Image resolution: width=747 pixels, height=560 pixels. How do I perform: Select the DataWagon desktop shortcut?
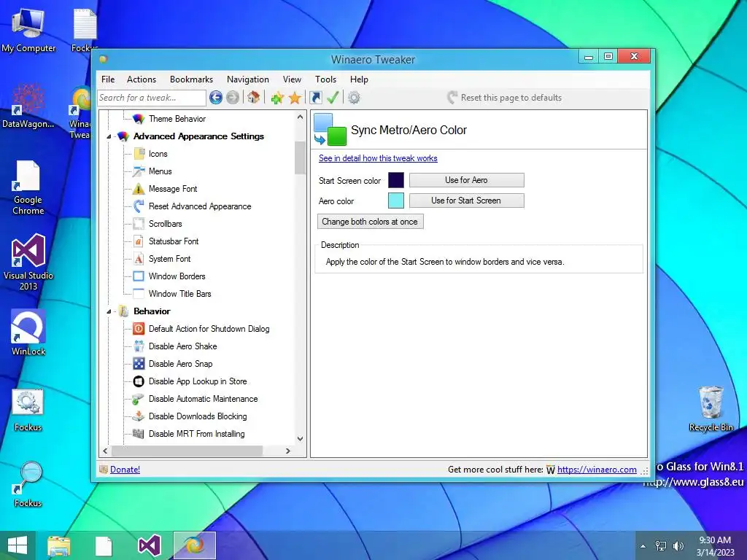tap(28, 106)
